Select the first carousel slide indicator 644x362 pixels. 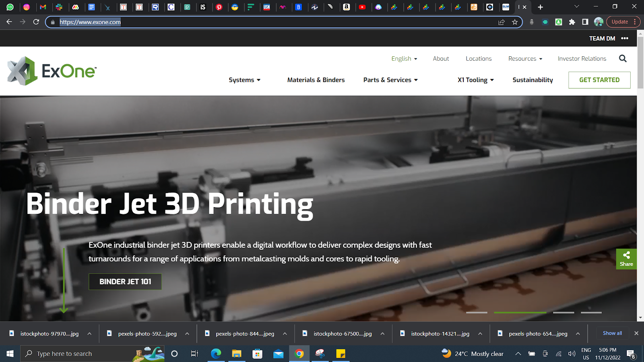click(x=477, y=313)
